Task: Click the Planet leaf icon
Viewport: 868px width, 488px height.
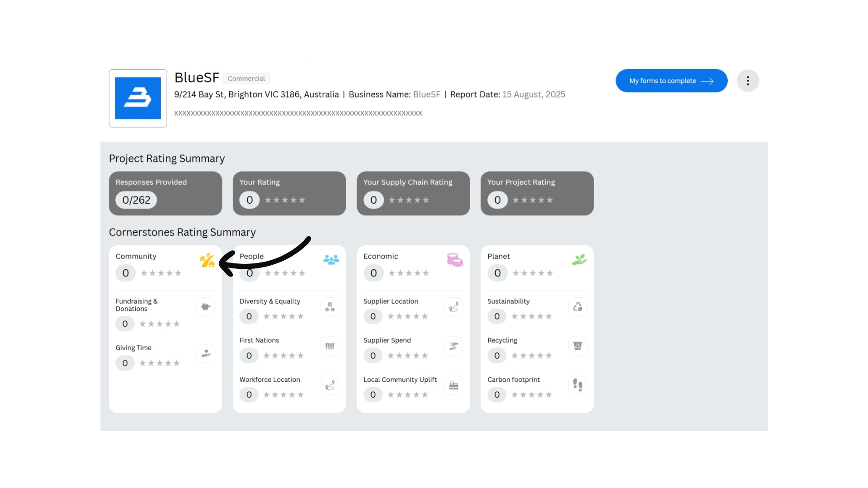Action: [x=579, y=259]
